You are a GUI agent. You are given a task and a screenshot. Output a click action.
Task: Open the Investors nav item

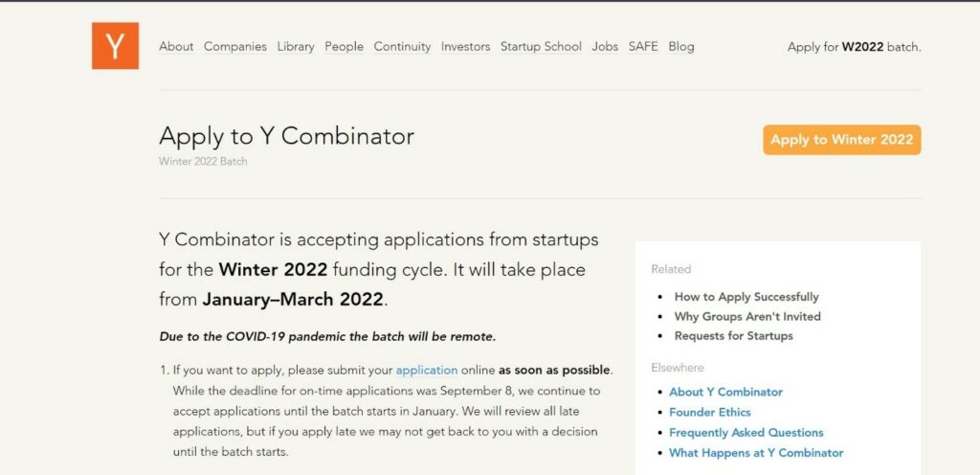466,46
